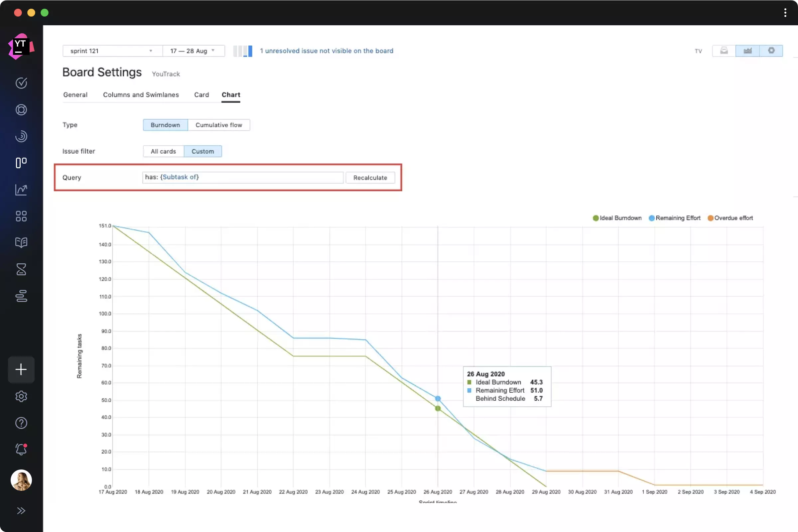Select Burndown chart type toggle
The height and width of the screenshot is (532, 798).
coord(165,125)
